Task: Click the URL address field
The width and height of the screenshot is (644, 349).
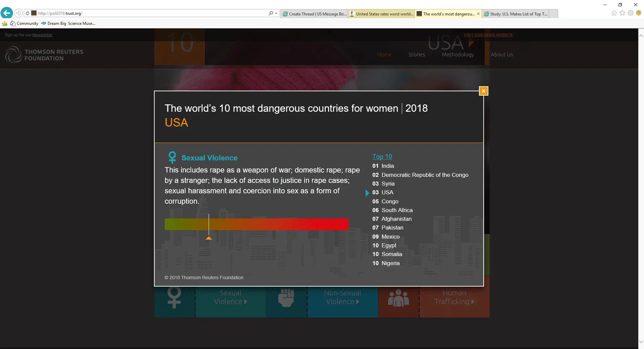Action: (151, 13)
